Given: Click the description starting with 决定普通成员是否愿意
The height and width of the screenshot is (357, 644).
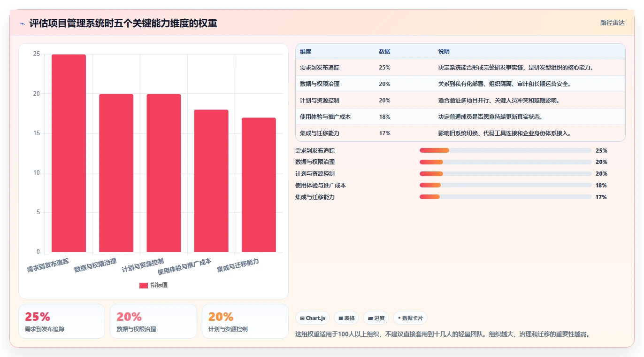Looking at the screenshot, I should click(x=491, y=117).
